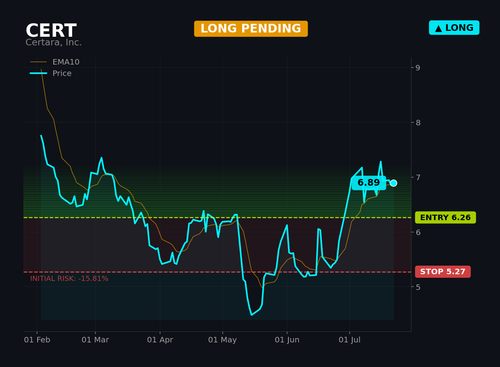Click the 6 price axis value
This screenshot has width=500, height=367.
(418, 232)
